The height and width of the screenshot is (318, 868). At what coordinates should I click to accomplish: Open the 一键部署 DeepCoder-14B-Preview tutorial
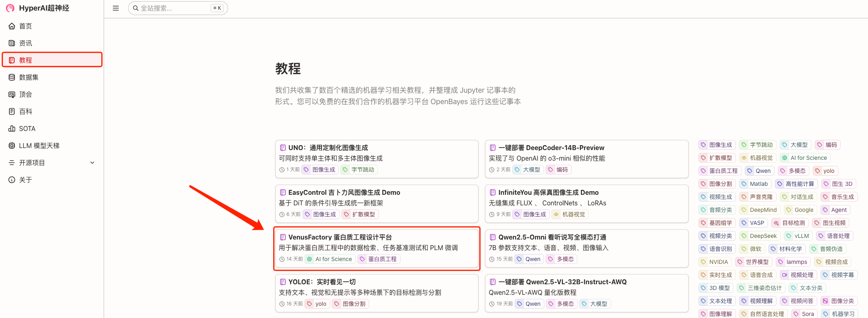coord(586,159)
